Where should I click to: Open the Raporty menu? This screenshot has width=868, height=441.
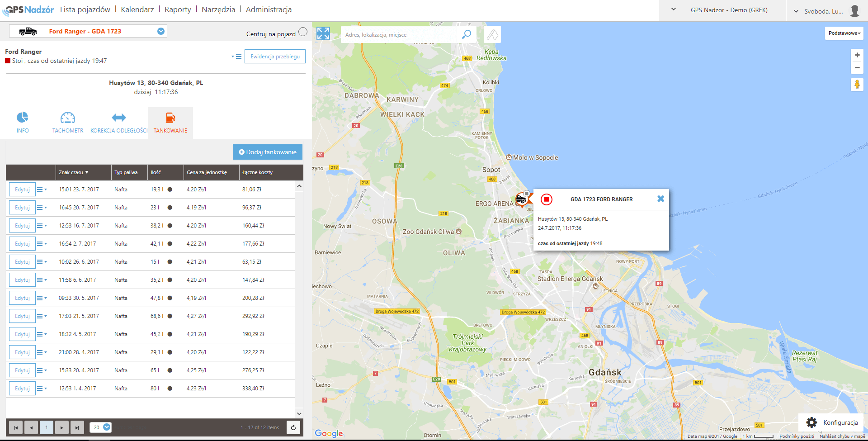pos(178,9)
